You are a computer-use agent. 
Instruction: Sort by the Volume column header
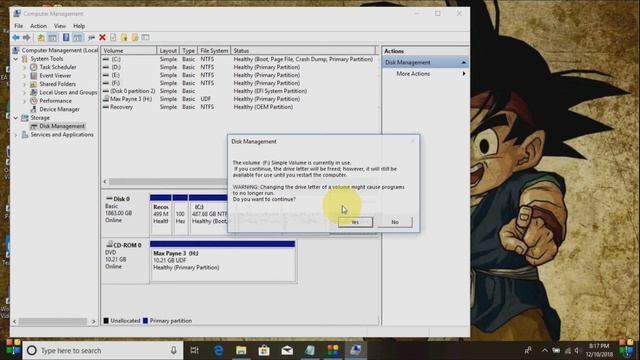click(129, 51)
